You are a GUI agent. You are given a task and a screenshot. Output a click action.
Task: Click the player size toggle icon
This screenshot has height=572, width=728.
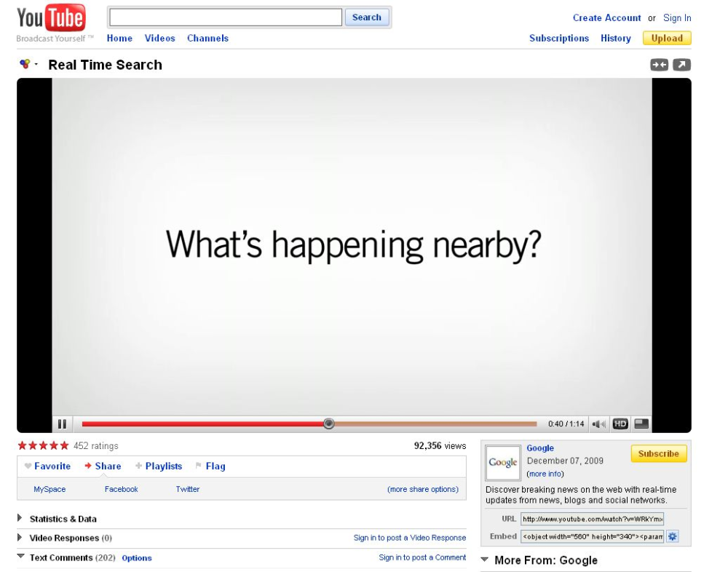click(x=641, y=424)
